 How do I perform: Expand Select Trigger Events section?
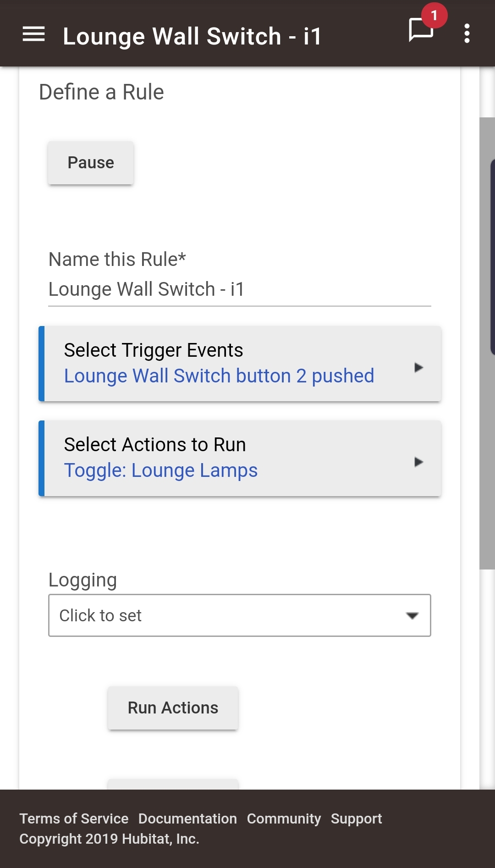coord(240,364)
